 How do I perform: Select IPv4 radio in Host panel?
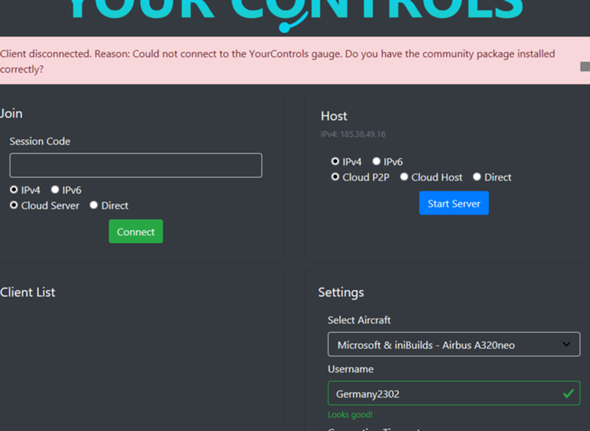coord(335,161)
